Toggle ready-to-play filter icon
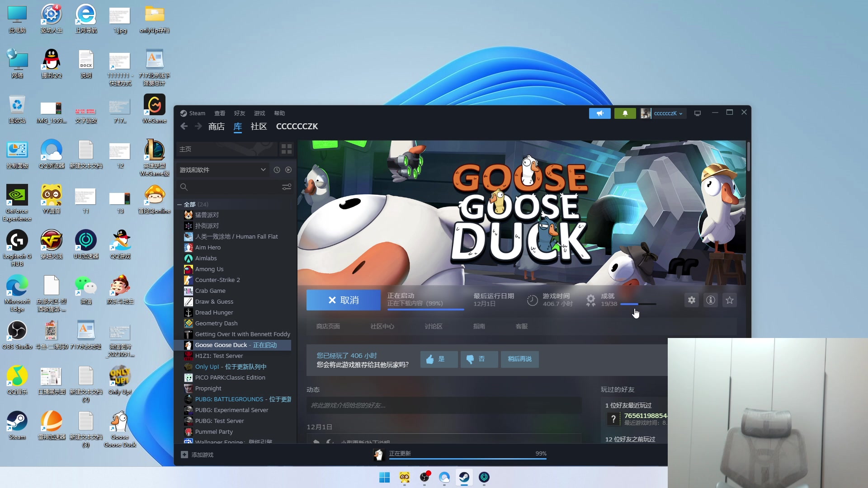This screenshot has height=488, width=868. 288,170
